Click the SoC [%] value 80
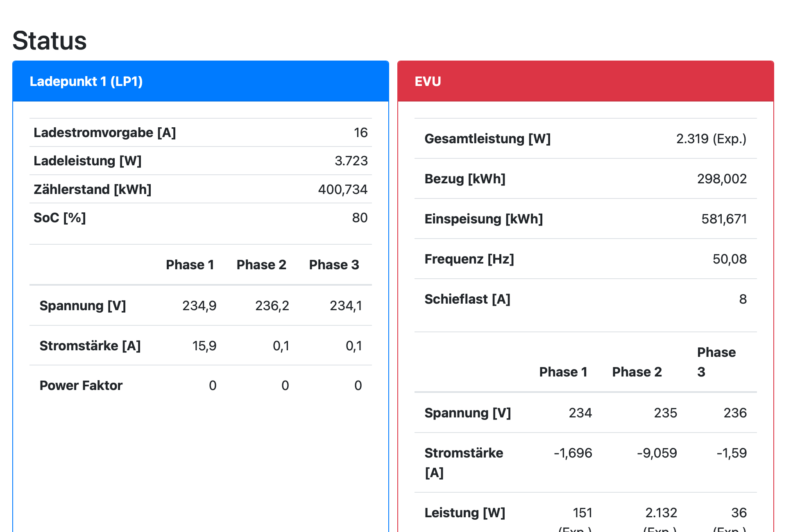This screenshot has width=793, height=532. (359, 218)
